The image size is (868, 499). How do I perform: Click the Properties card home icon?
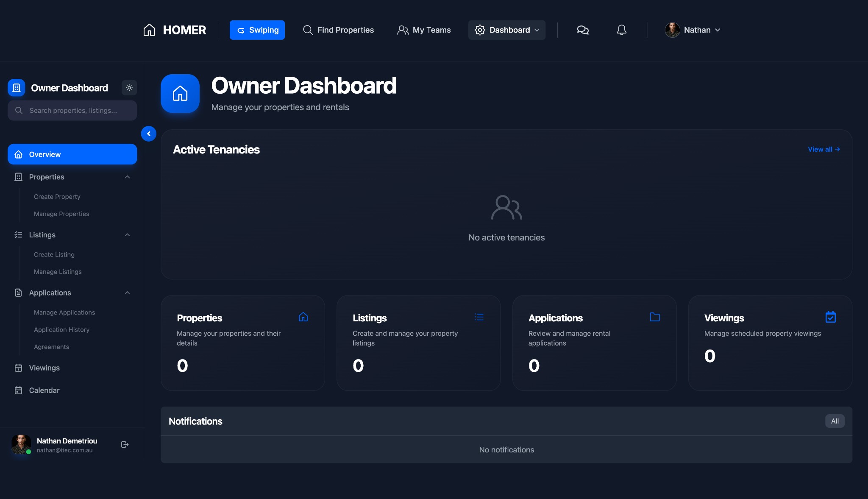tap(303, 317)
